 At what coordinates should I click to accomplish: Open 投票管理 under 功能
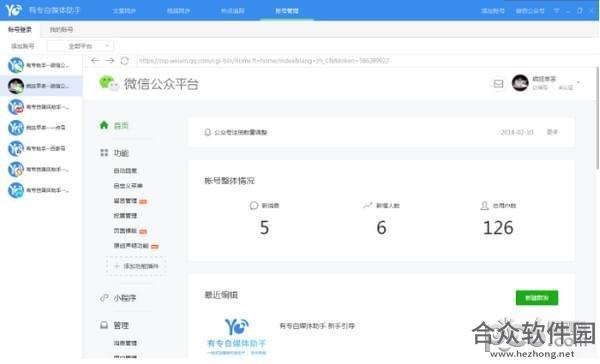(x=125, y=215)
